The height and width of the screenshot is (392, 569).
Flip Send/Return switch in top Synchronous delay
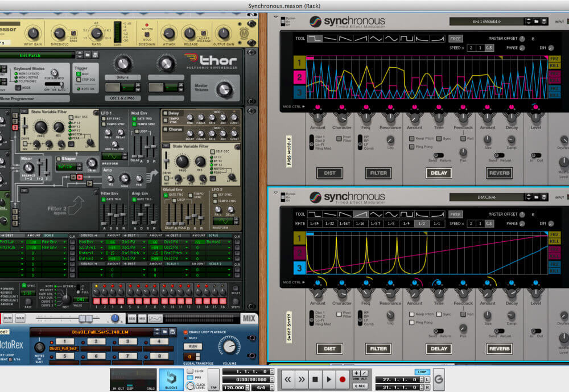(x=438, y=155)
